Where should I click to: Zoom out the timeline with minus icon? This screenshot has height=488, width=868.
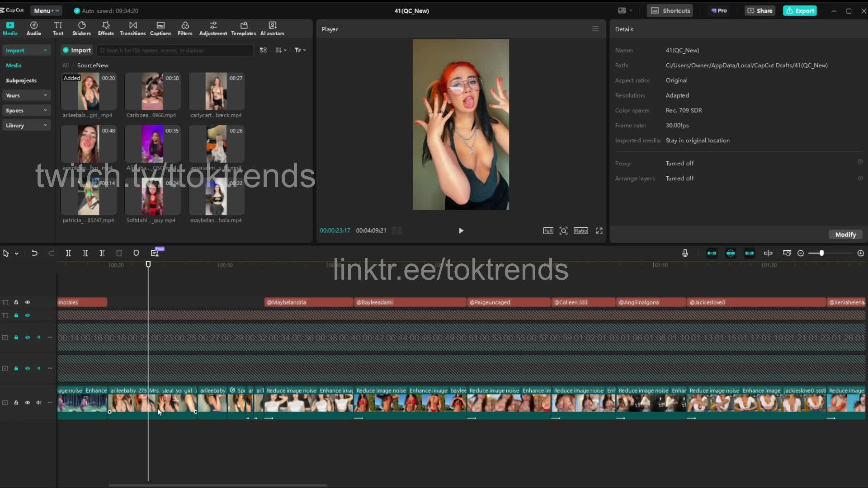(801, 253)
